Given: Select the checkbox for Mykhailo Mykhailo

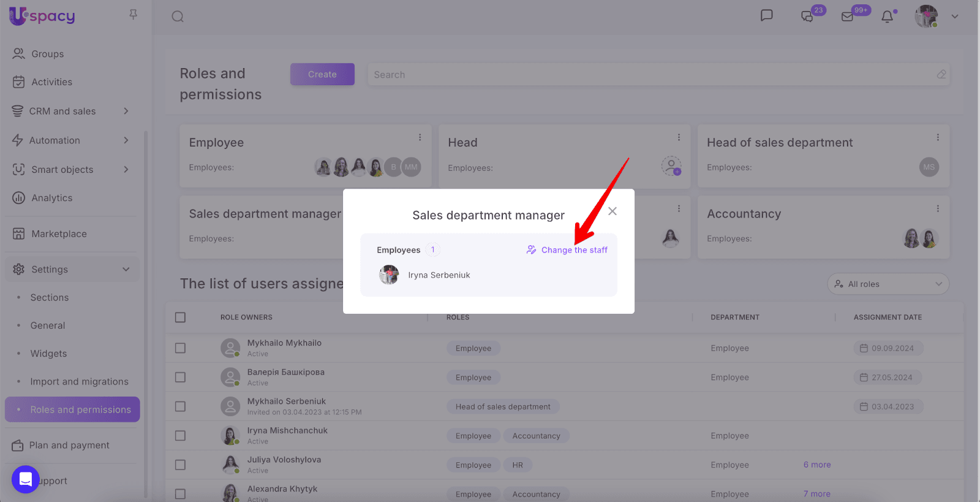Looking at the screenshot, I should click(180, 348).
